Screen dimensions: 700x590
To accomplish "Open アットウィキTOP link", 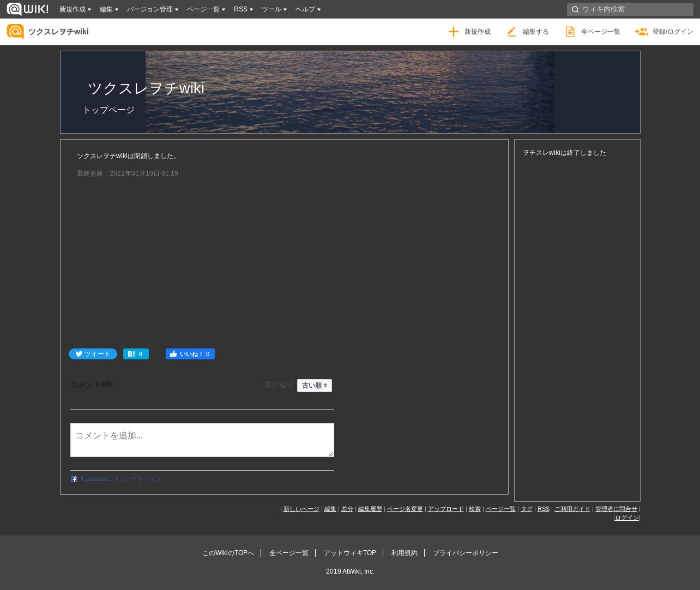I will [349, 553].
